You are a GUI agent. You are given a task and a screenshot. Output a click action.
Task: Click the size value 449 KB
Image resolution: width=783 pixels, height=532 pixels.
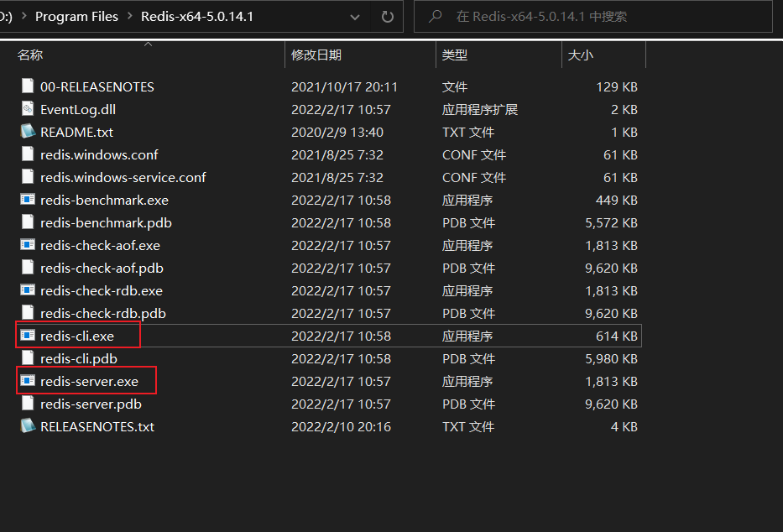click(x=617, y=200)
